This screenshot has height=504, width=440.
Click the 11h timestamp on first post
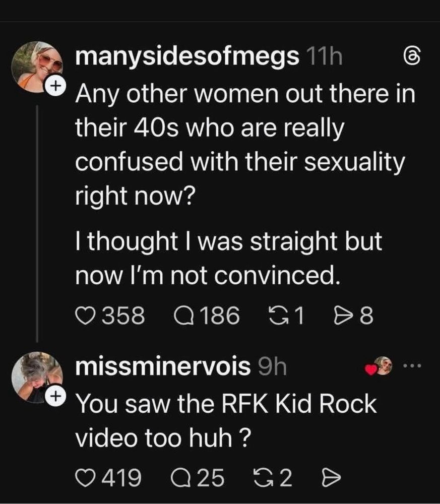(323, 58)
